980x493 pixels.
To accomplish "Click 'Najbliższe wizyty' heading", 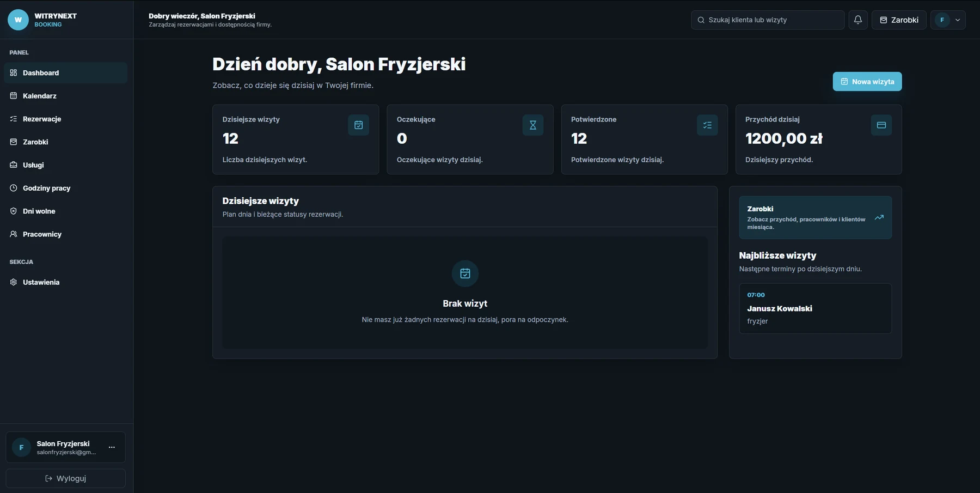I will [x=777, y=255].
